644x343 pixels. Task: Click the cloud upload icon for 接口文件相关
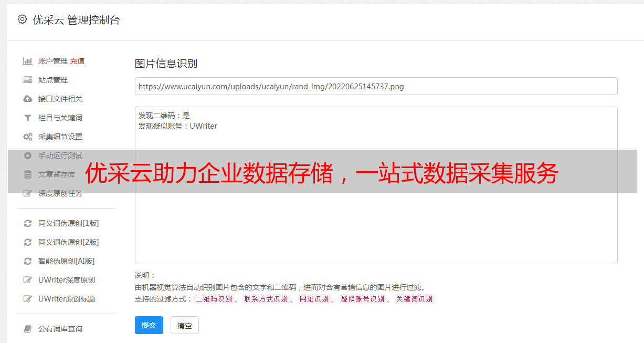tap(28, 99)
